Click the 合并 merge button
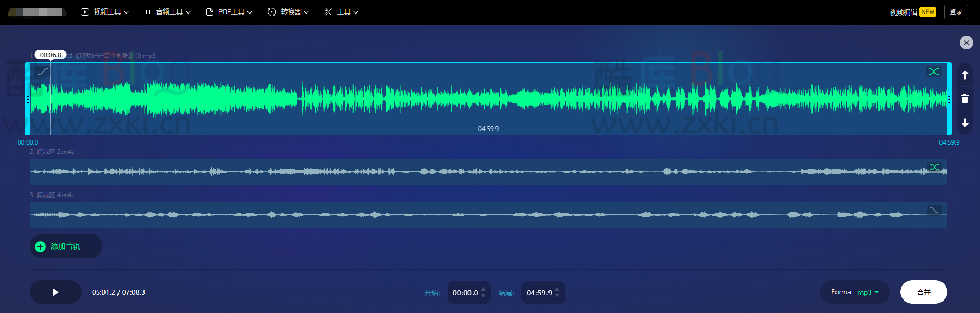The image size is (980, 313). [x=924, y=292]
